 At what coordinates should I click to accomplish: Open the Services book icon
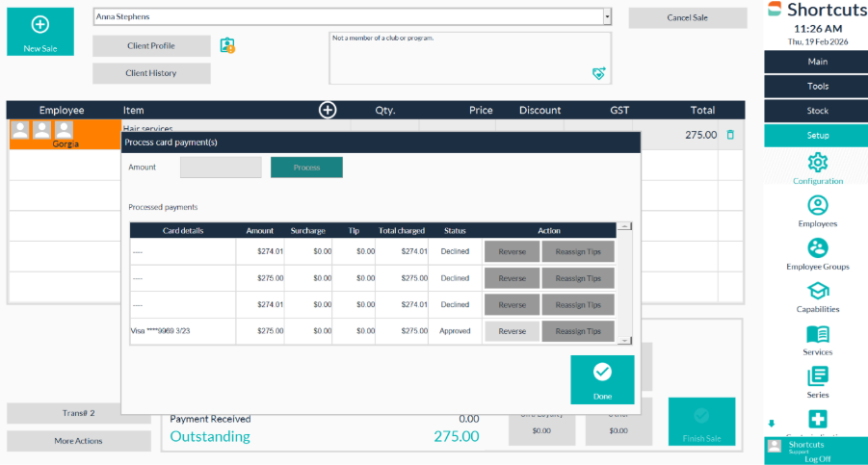click(817, 334)
